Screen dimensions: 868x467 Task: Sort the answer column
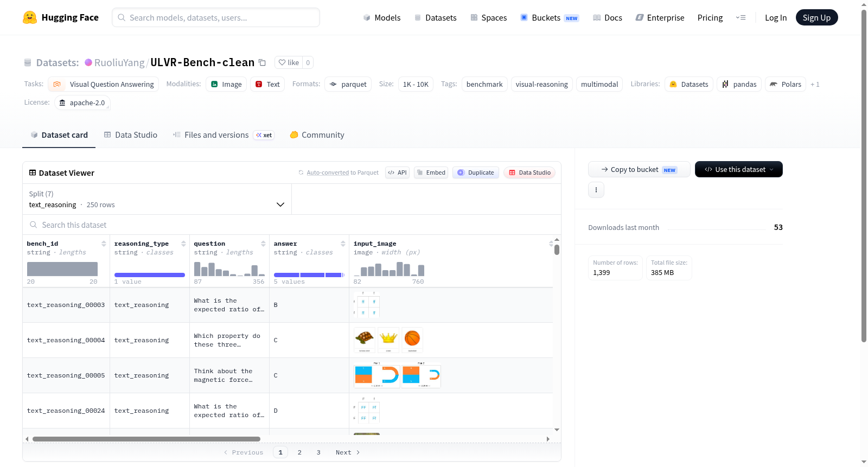point(343,244)
